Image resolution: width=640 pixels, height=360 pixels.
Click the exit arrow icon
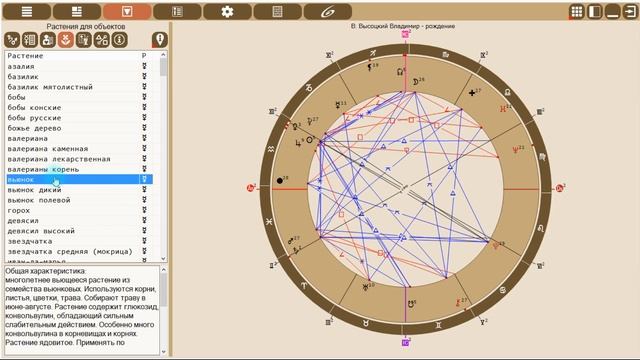(630, 11)
